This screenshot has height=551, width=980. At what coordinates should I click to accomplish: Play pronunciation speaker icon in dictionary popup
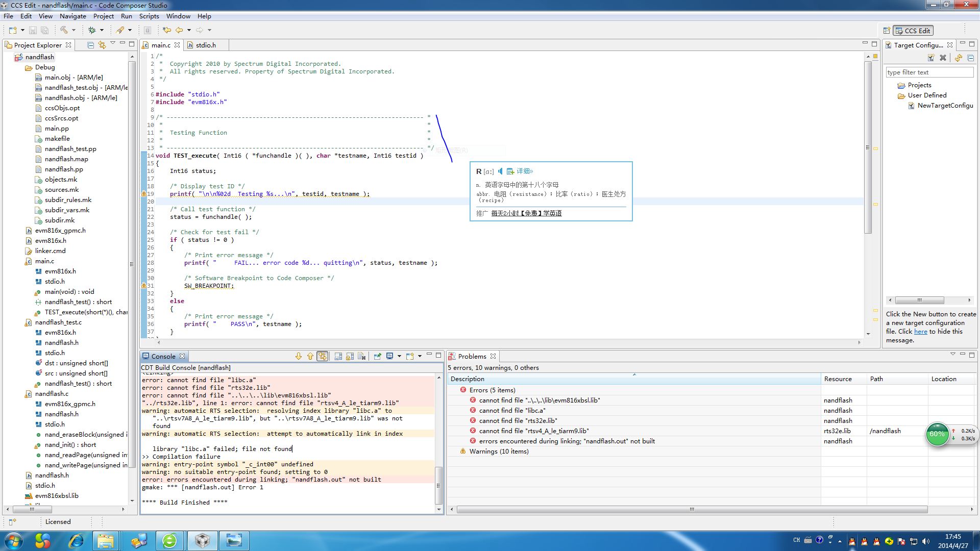pos(501,171)
